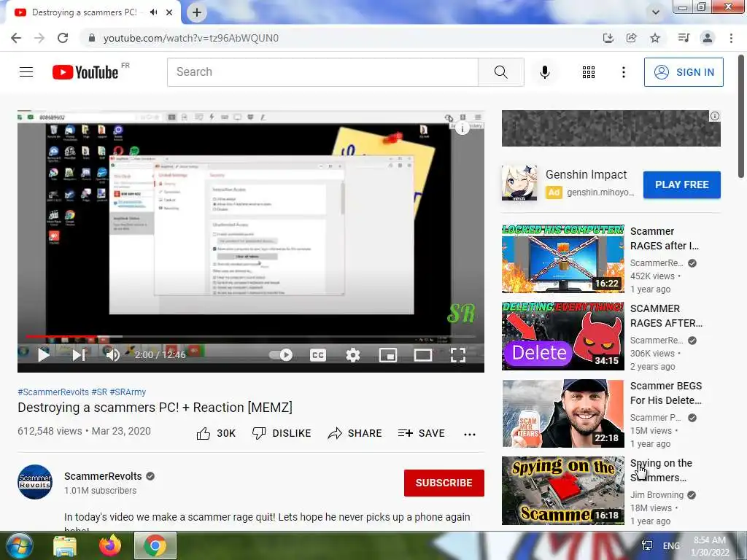Viewport: 747px width, 560px height.
Task: Open the player settings gear
Action: [x=353, y=355]
